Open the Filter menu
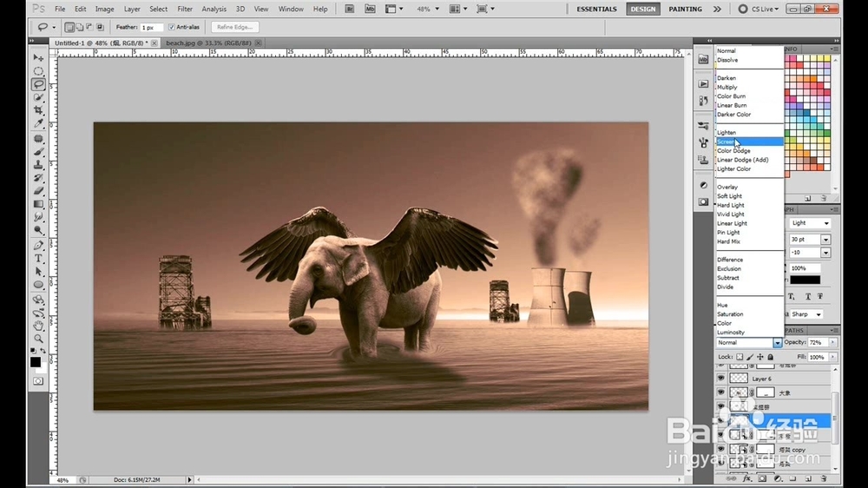868x488 pixels. point(184,9)
